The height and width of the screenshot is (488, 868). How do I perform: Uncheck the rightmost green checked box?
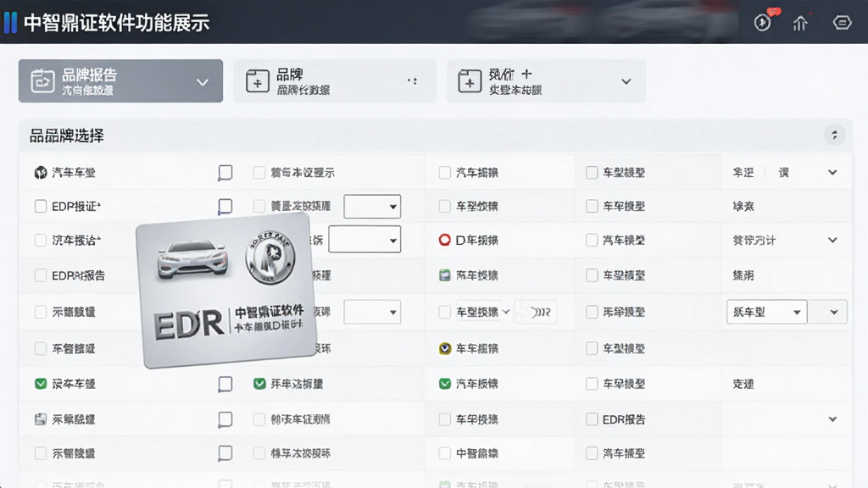tap(444, 384)
